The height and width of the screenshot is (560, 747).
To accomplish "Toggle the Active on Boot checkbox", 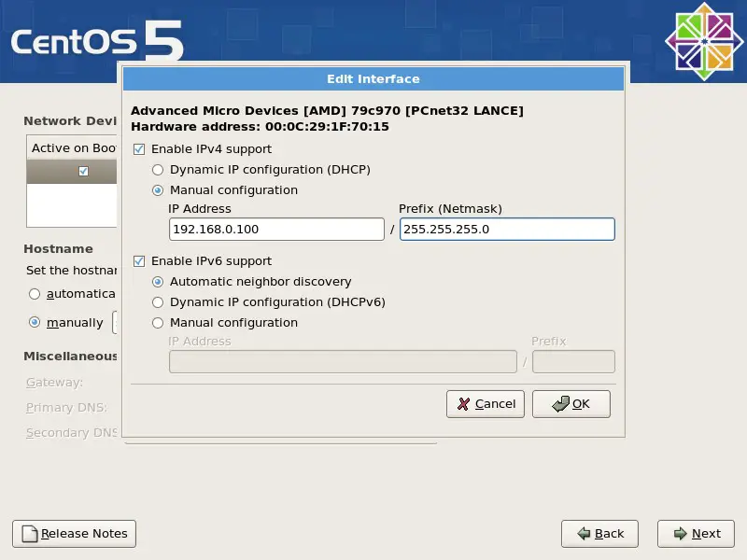I will tap(83, 171).
